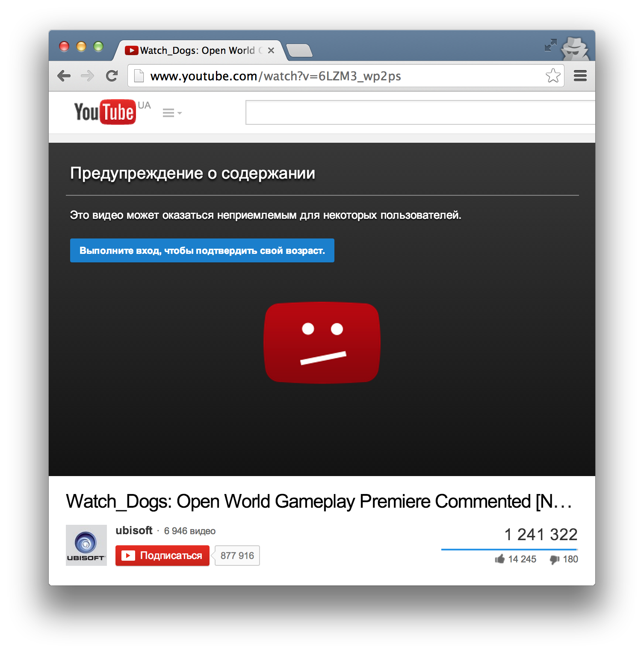Click the red Подписаться subscribe button
This screenshot has height=653, width=644.
coord(162,556)
